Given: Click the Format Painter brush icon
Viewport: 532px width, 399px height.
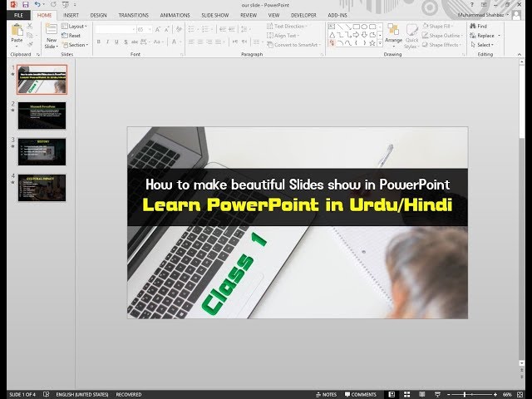Looking at the screenshot, I should coord(30,44).
